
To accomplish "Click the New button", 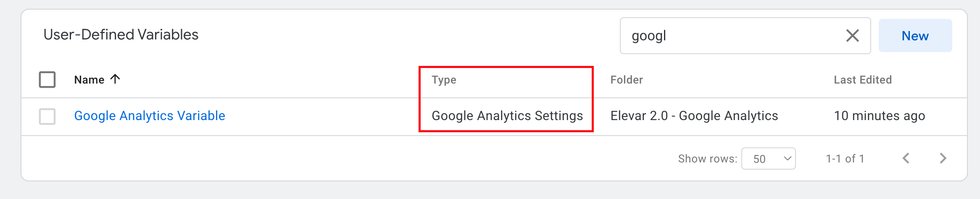I will click(x=915, y=36).
